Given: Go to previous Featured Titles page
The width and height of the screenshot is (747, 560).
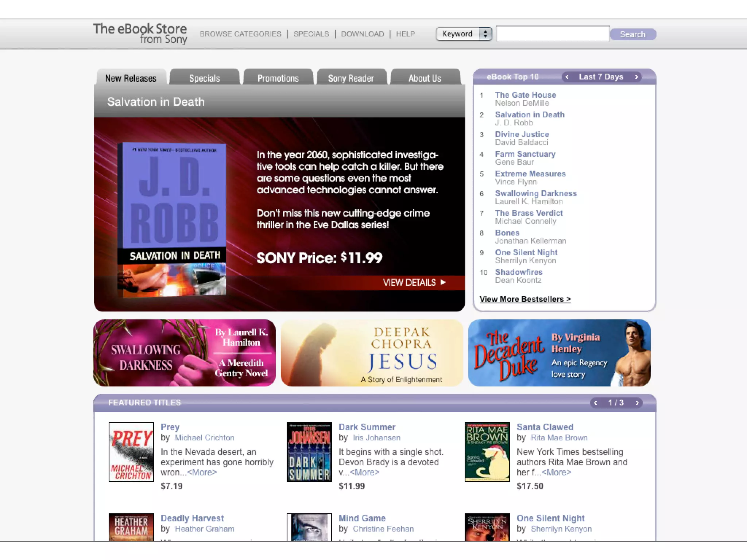Looking at the screenshot, I should (595, 403).
